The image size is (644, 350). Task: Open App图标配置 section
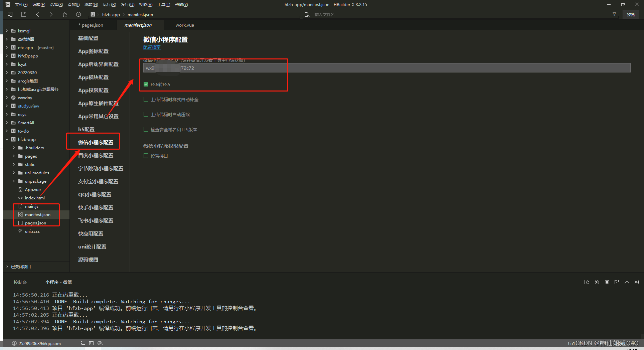click(93, 51)
